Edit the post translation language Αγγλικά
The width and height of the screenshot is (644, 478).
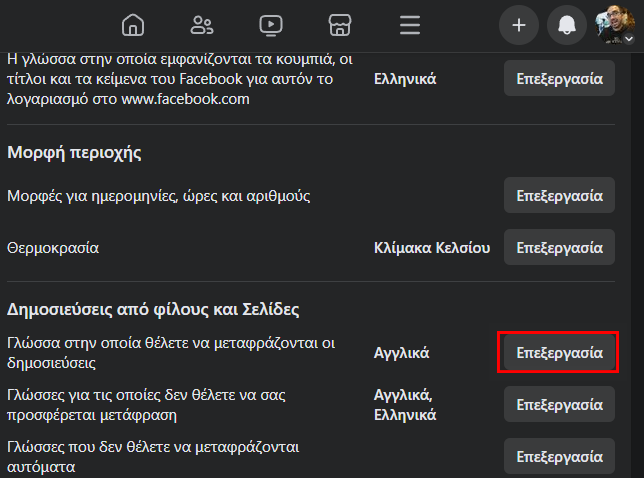pos(559,353)
